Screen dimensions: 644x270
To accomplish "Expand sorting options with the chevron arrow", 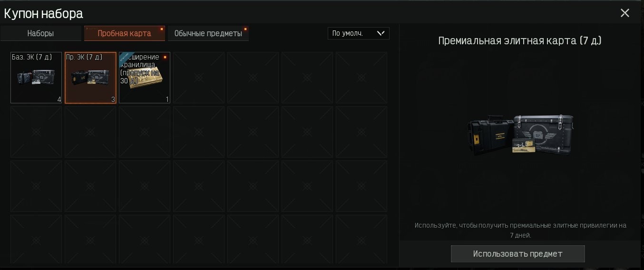I will pyautogui.click(x=381, y=33).
